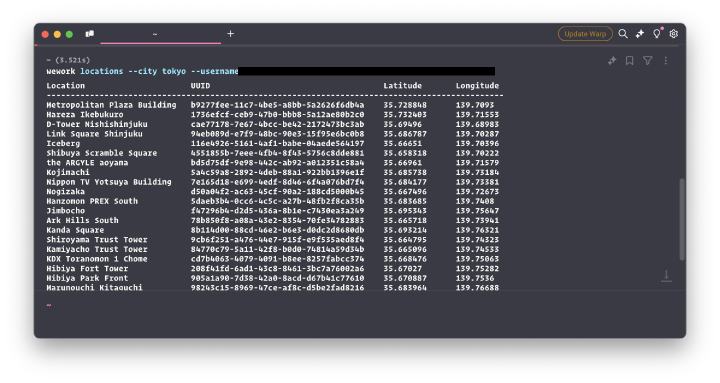Click Kamiyacho Trust Tower location name
Viewport: 720px width, 383px height.
(97, 249)
